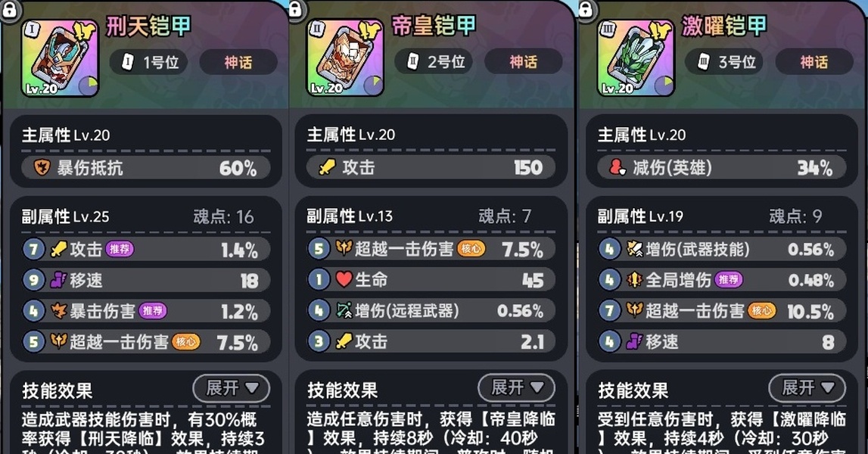Screen dimensions: 868x454
Task: Click the 减伤(英雄) red hero icon
Action: [x=618, y=167]
